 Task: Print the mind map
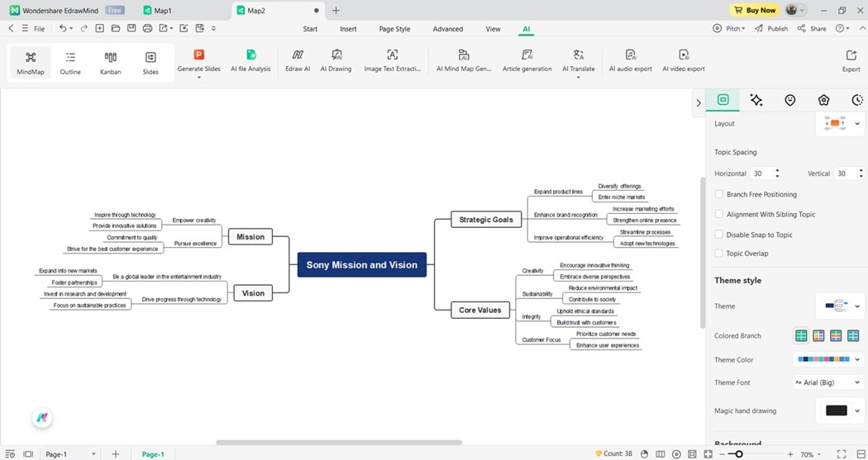pyautogui.click(x=147, y=28)
